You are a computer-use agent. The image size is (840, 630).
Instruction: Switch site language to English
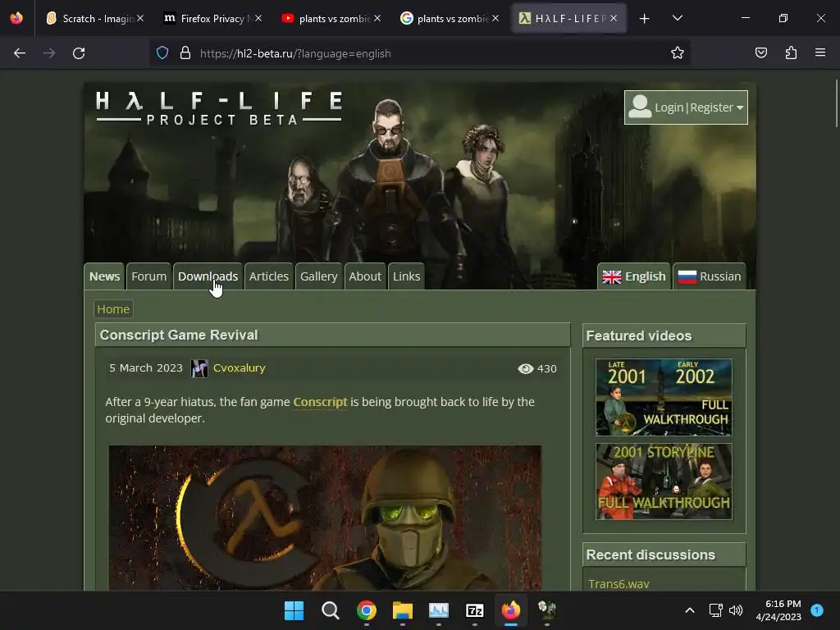pyautogui.click(x=634, y=276)
